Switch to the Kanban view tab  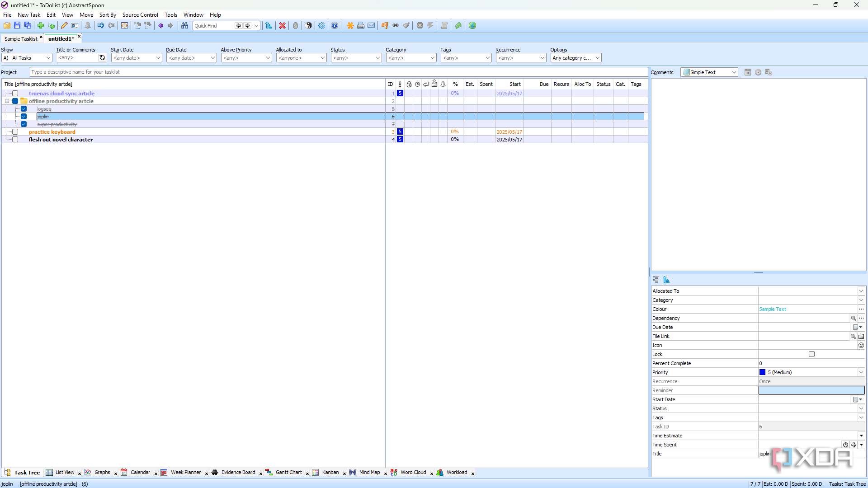tap(330, 473)
